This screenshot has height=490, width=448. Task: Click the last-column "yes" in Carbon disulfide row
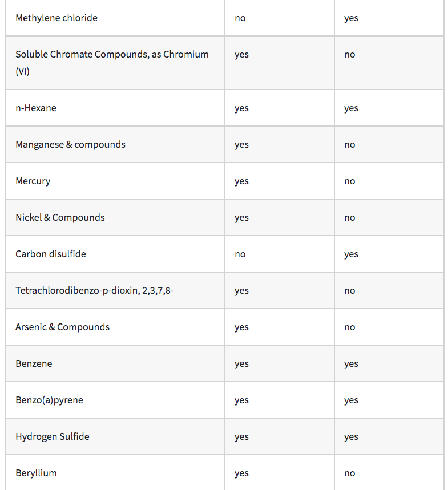[351, 254]
